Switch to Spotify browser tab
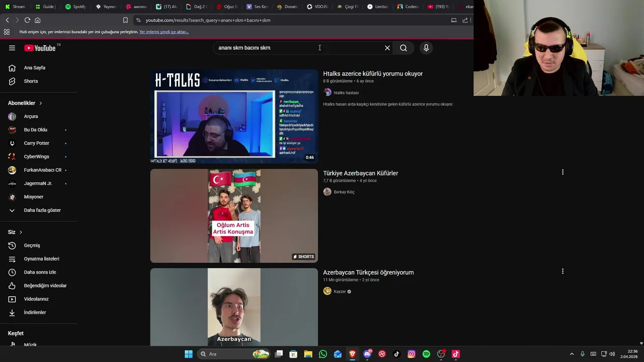The width and height of the screenshot is (644, 362). pyautogui.click(x=75, y=7)
